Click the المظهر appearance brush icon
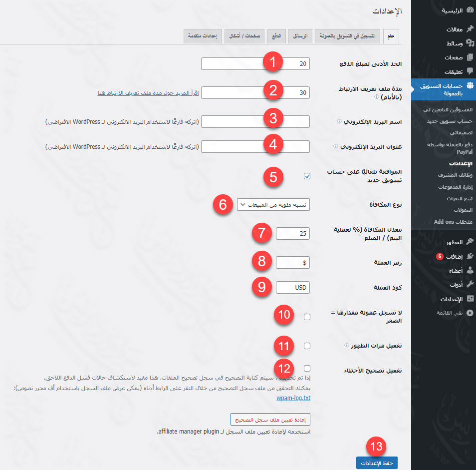The height and width of the screenshot is (470, 476). 470,242
